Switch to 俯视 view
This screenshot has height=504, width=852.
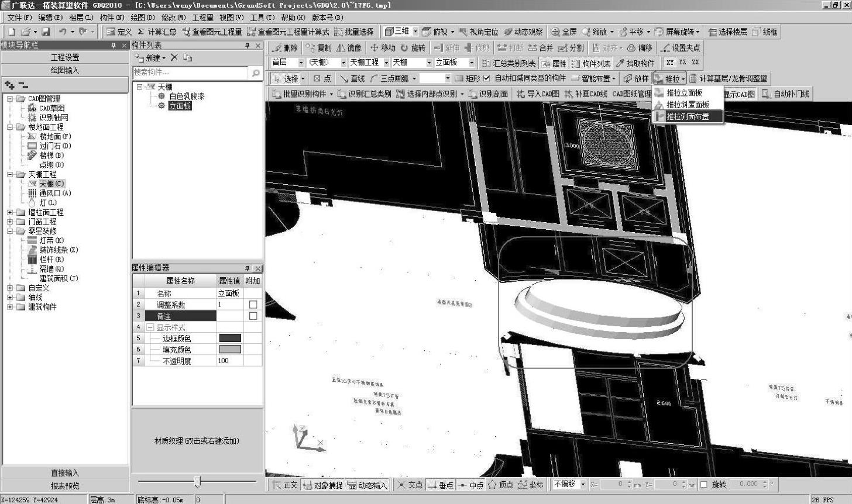(x=434, y=32)
